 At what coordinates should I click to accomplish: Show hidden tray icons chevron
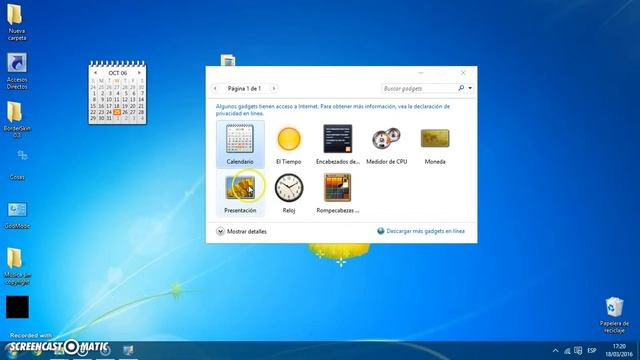555,351
